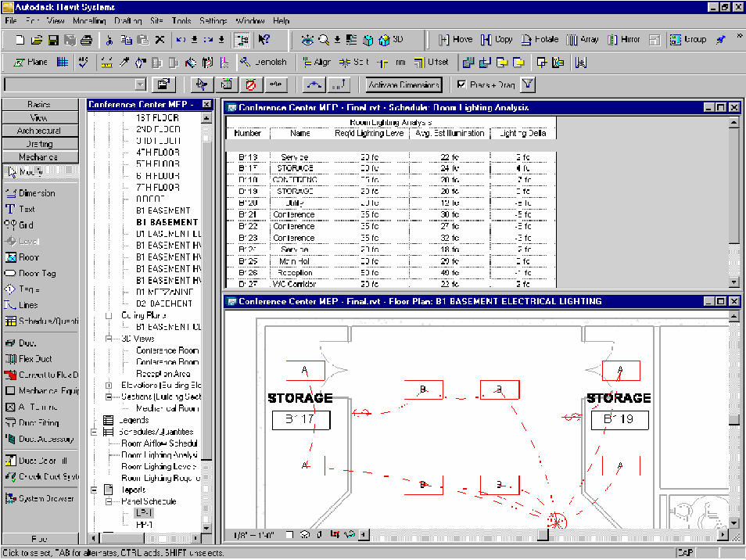
Task: Open the Window menu
Action: click(249, 20)
